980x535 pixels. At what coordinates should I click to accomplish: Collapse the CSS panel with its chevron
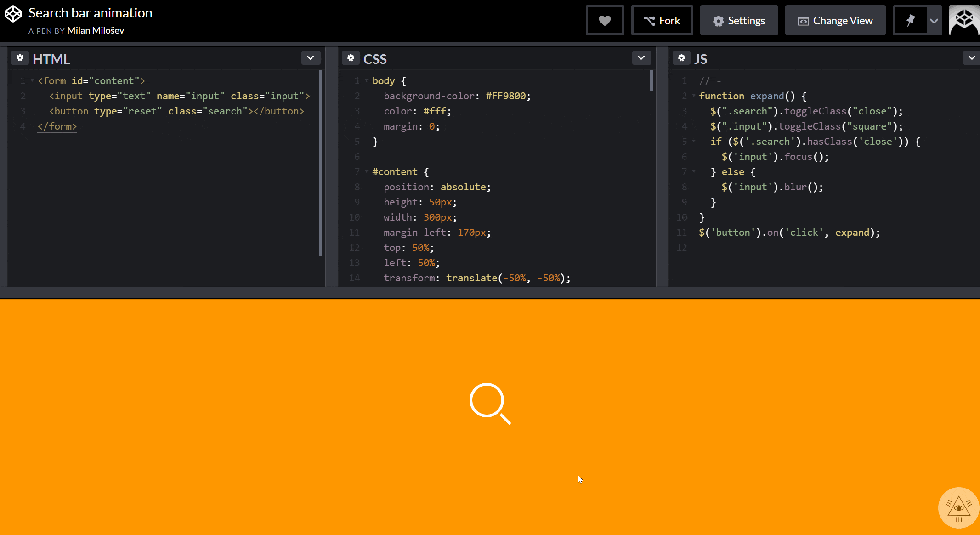[641, 58]
